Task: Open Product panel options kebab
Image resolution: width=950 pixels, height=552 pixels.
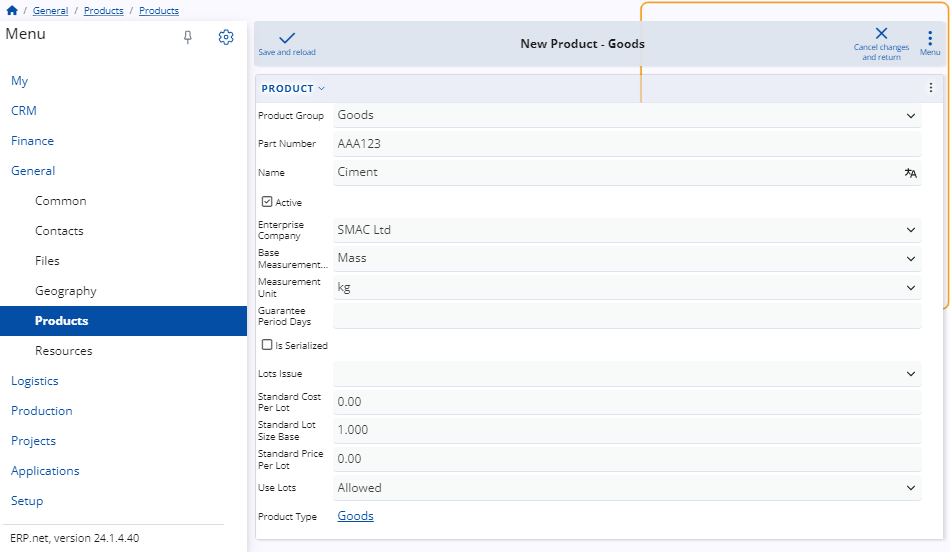Action: point(931,88)
